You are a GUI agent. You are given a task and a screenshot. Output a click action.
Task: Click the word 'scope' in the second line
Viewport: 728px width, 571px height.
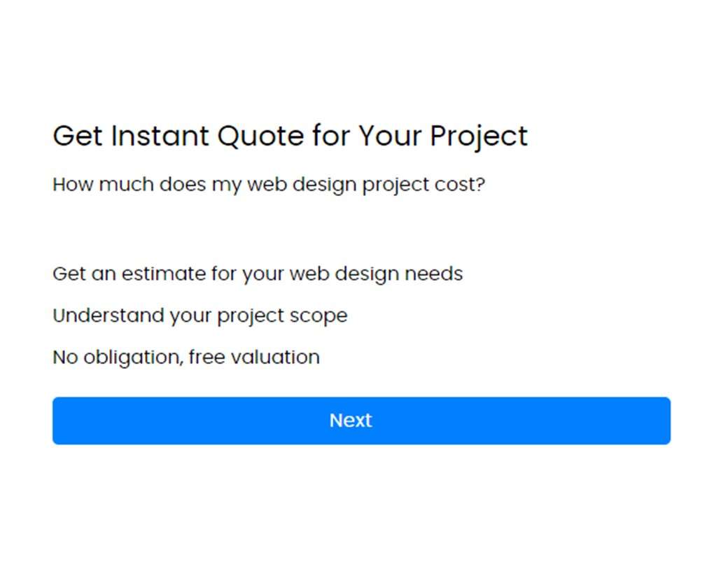pos(318,316)
